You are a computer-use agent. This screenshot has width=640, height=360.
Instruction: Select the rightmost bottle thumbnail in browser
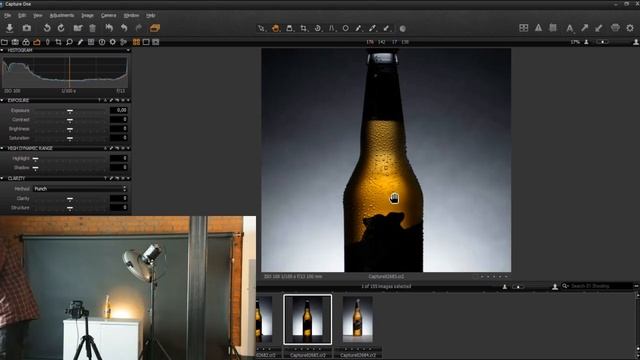coord(358,319)
